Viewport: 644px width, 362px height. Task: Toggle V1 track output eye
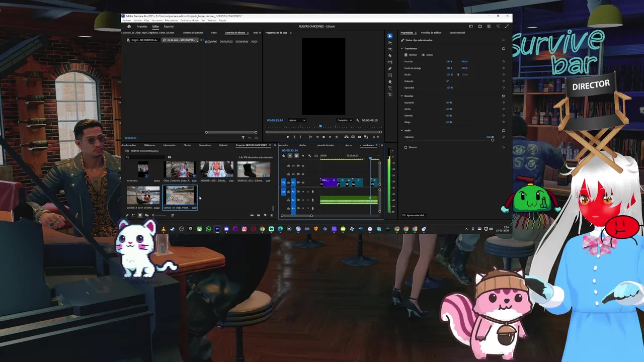tap(303, 183)
